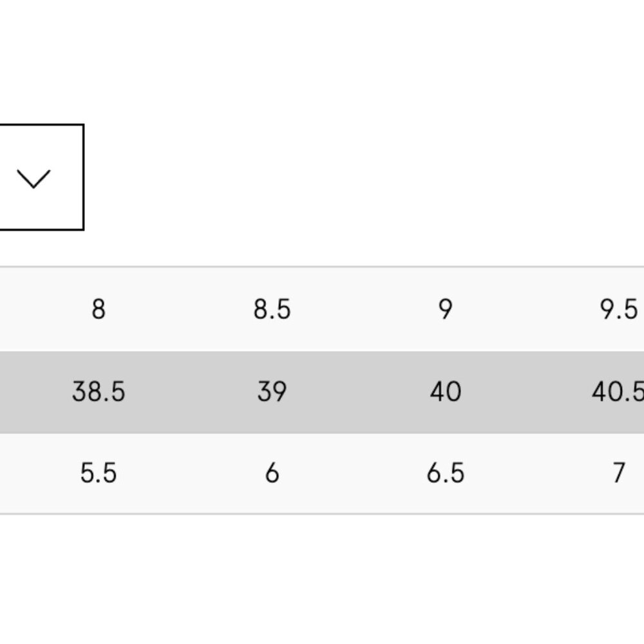Image resolution: width=644 pixels, height=644 pixels.
Task: Select size 7 in bottom row
Action: (618, 474)
